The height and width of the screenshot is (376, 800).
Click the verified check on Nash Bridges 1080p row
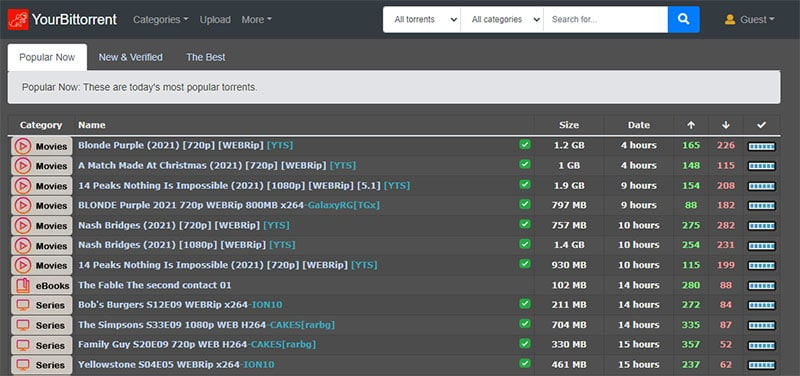pyautogui.click(x=524, y=244)
